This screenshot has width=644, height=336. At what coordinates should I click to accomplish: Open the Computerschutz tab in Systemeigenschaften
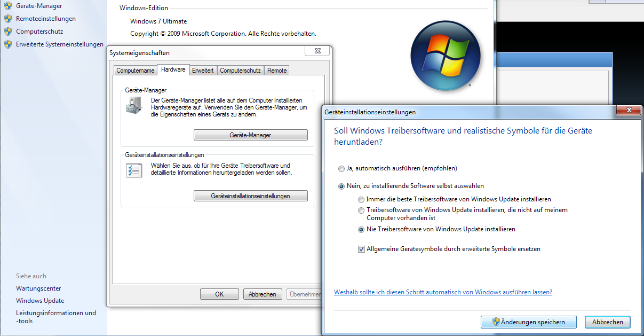[240, 71]
